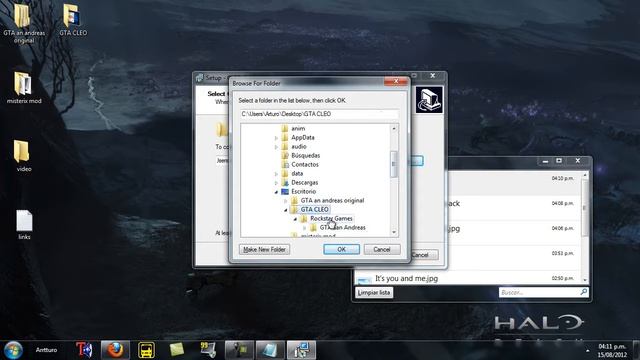Image resolution: width=640 pixels, height=360 pixels.
Task: Close the Browse For Folder dialog
Action: coord(396,82)
